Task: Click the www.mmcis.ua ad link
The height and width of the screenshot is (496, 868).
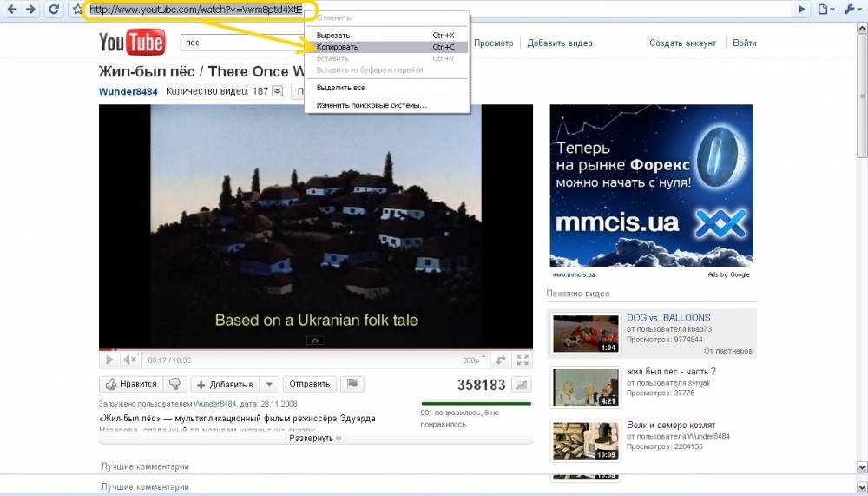Action: pos(574,274)
